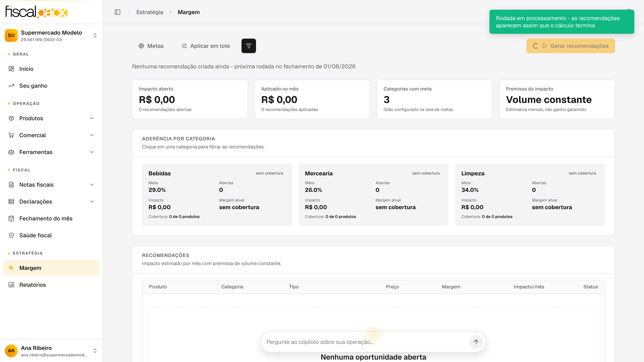Click the Categorias com meta card
644x362 pixels.
tap(434, 99)
